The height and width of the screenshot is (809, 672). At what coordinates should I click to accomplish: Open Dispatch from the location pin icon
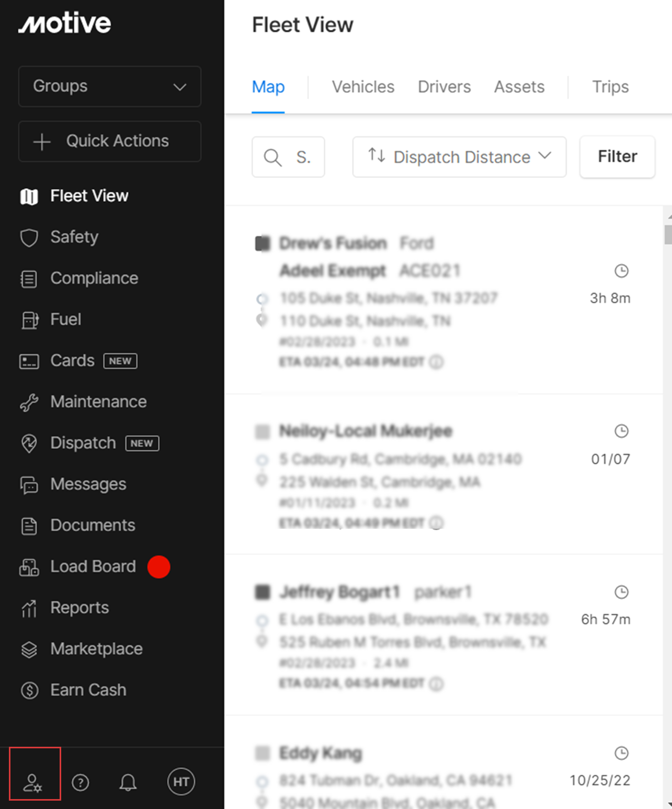[x=29, y=443]
